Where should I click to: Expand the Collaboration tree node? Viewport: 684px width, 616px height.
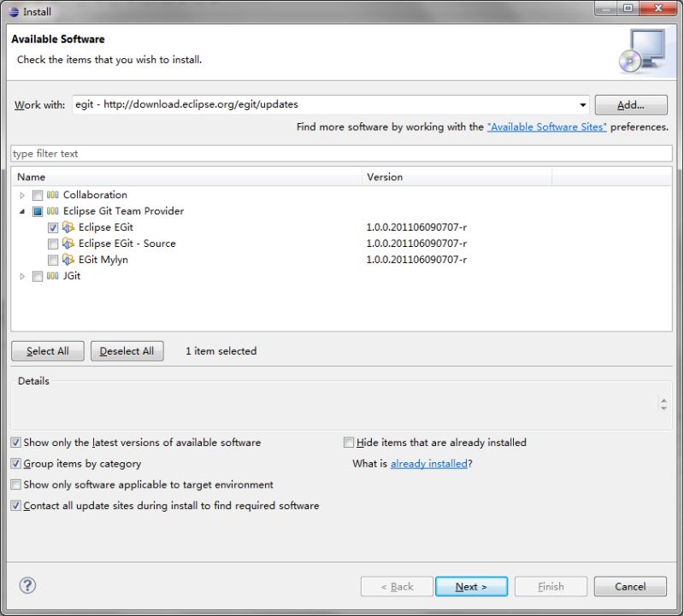point(21,195)
